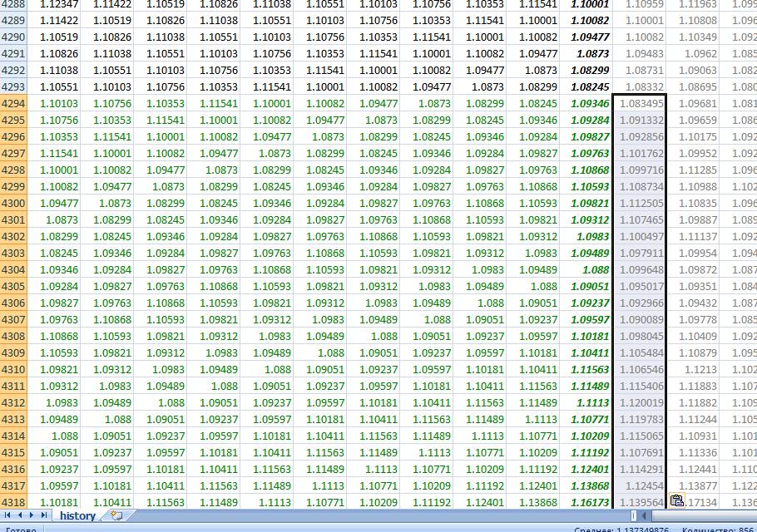Select row header 4294
Viewport: 757px width, 532px height.
(x=14, y=104)
